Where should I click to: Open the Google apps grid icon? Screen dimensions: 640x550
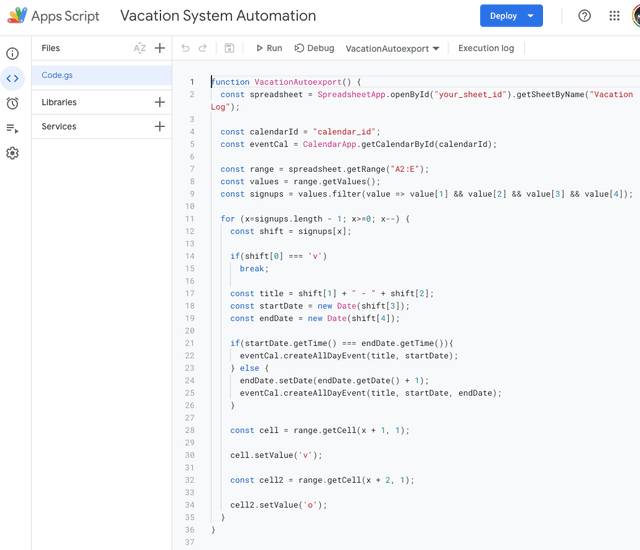pos(614,16)
